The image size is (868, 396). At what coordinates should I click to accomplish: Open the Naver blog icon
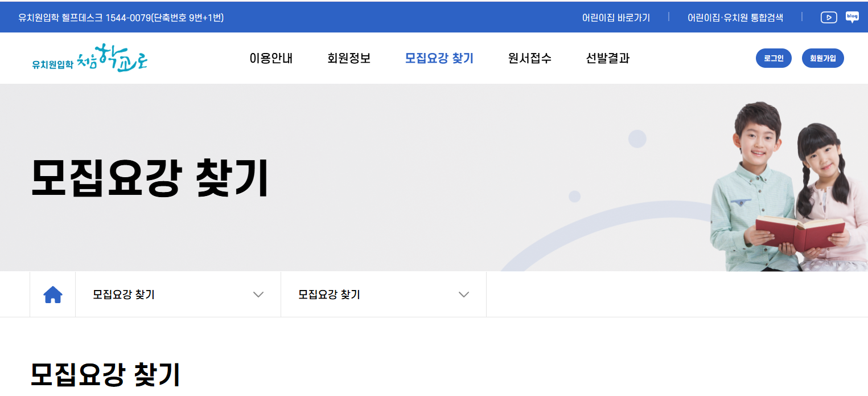coord(852,17)
